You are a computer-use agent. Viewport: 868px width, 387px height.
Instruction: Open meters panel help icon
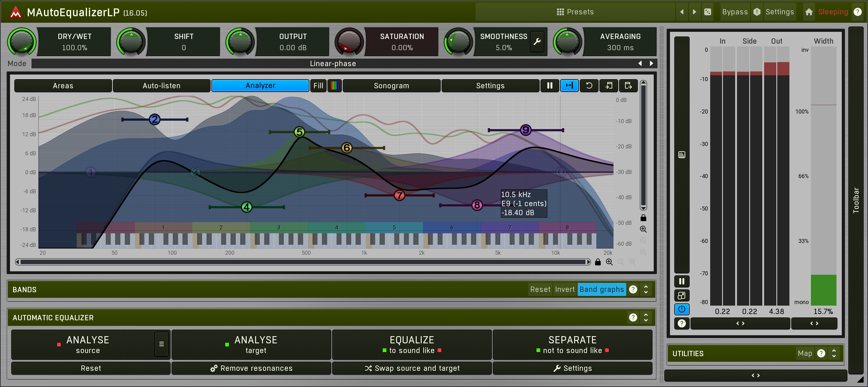(x=681, y=323)
